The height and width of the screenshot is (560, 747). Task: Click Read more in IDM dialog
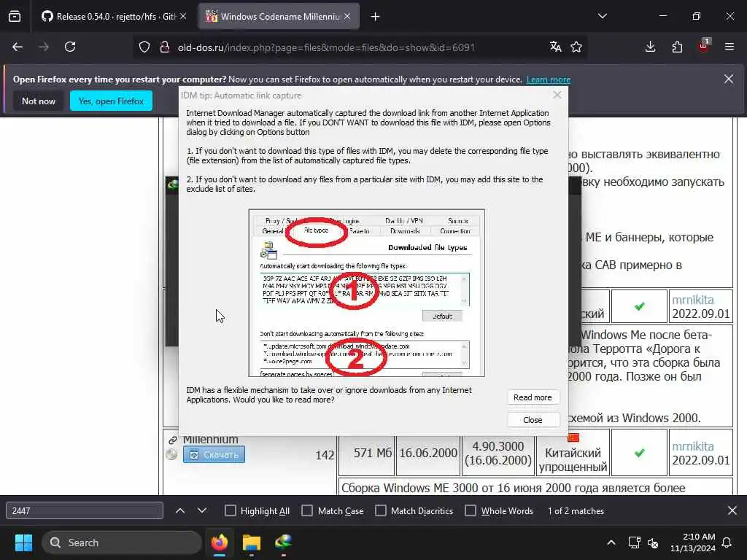tap(533, 397)
